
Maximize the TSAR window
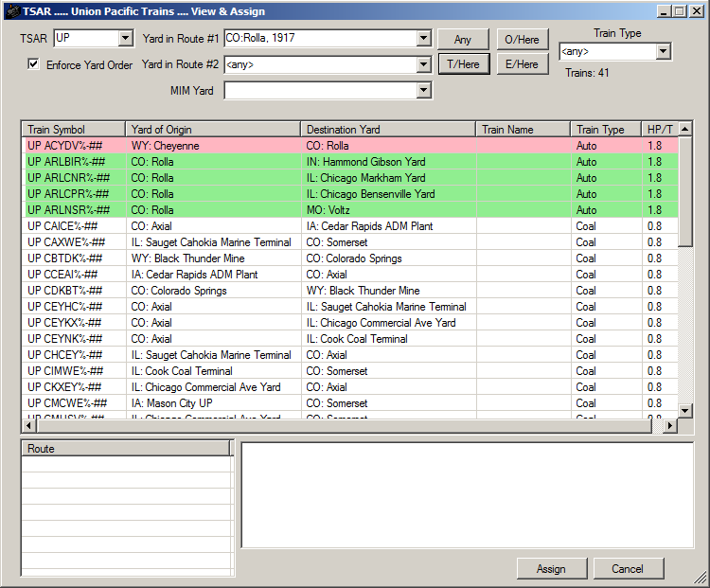tap(679, 11)
